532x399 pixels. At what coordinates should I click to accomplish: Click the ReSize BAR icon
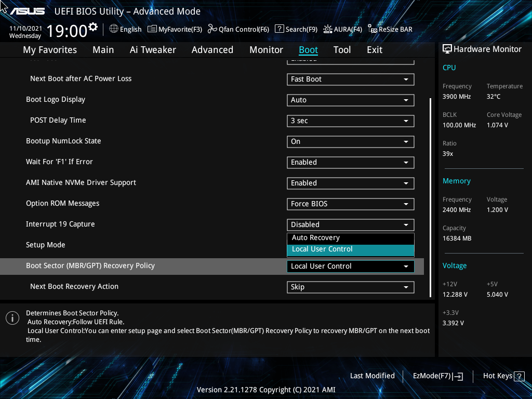(373, 29)
